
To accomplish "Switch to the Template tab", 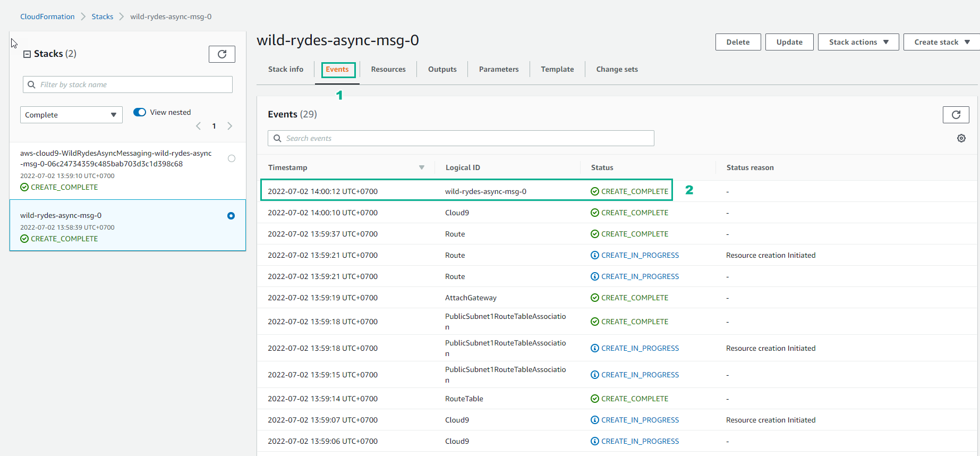I will pos(557,69).
